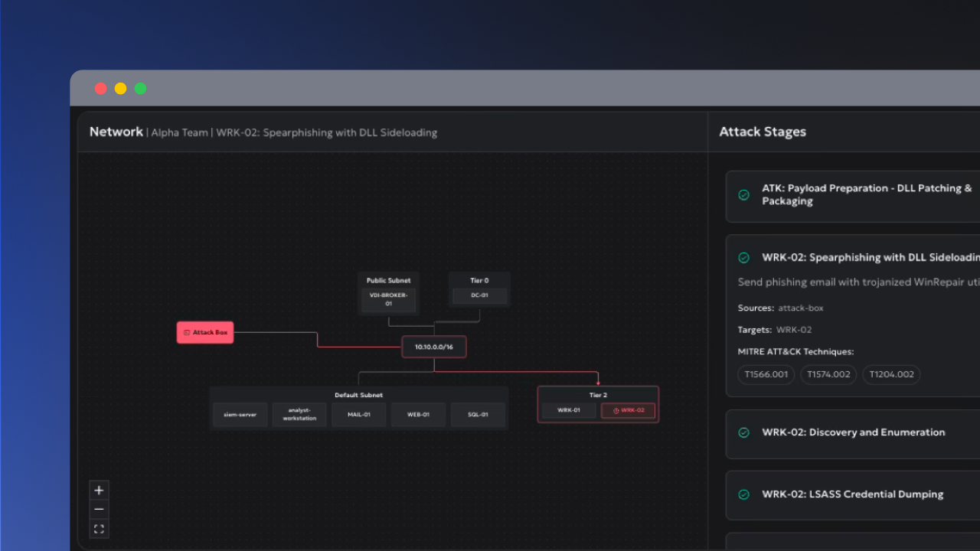Select the Attack Box node

pos(205,333)
